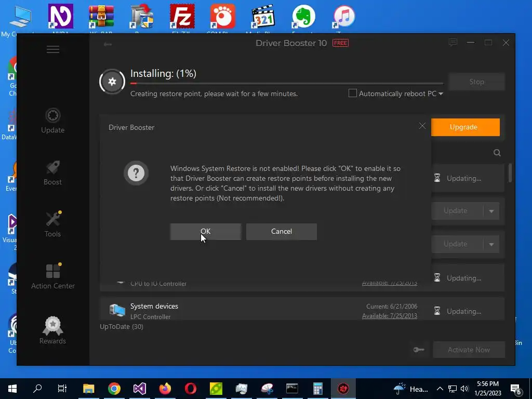The image size is (532, 399).
Task: Select the System devices LPC Controller row
Action: point(302,309)
